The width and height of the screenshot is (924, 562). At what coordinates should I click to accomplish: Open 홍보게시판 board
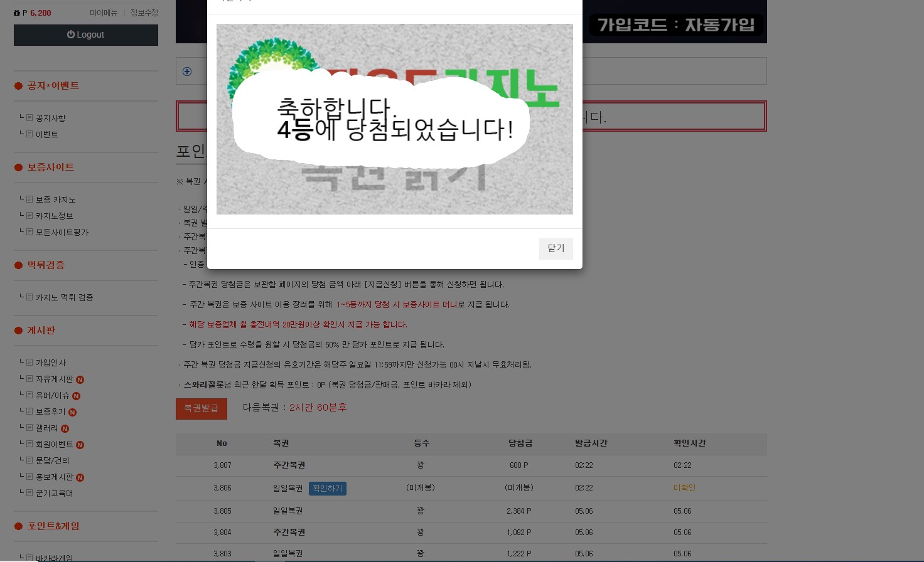click(55, 477)
